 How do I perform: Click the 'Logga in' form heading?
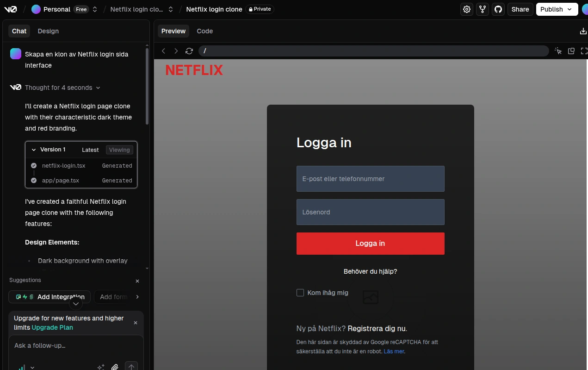(324, 143)
